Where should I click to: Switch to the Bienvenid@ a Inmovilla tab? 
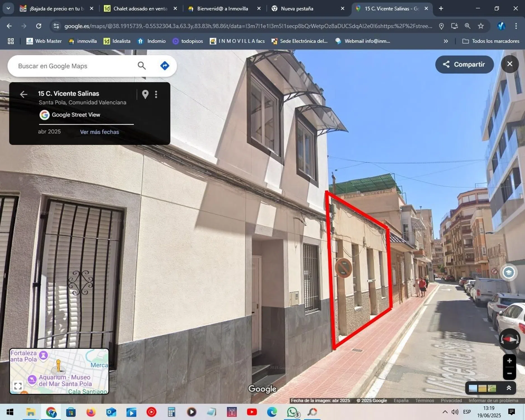222,9
